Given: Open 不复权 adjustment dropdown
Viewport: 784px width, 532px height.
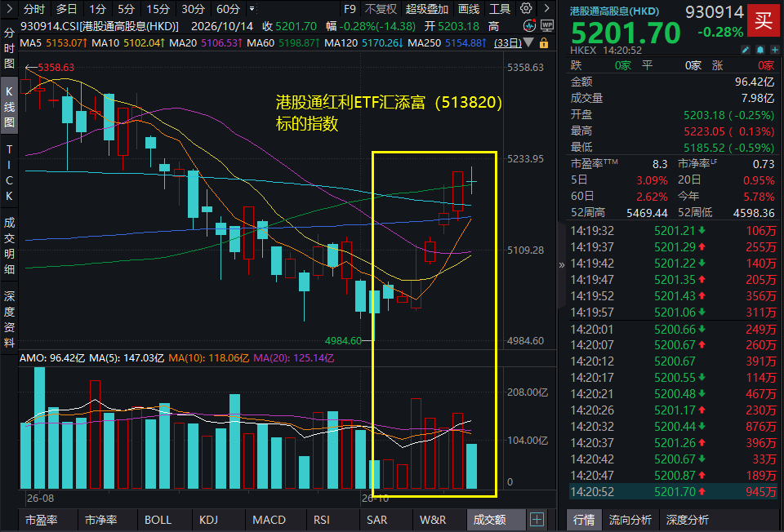Looking at the screenshot, I should click(381, 9).
